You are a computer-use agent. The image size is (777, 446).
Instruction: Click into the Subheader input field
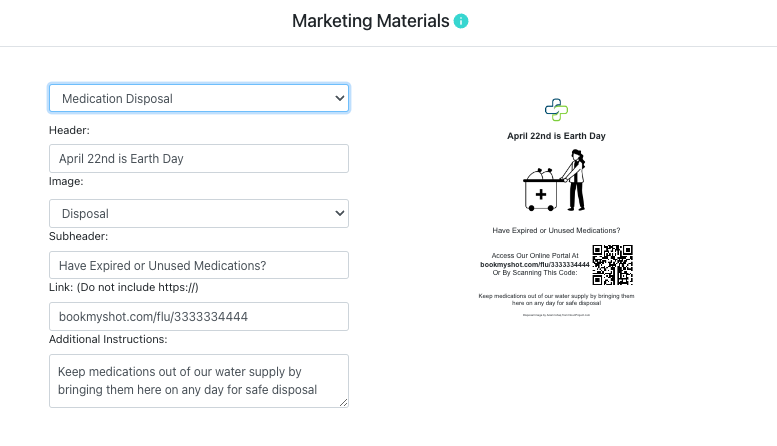click(199, 265)
